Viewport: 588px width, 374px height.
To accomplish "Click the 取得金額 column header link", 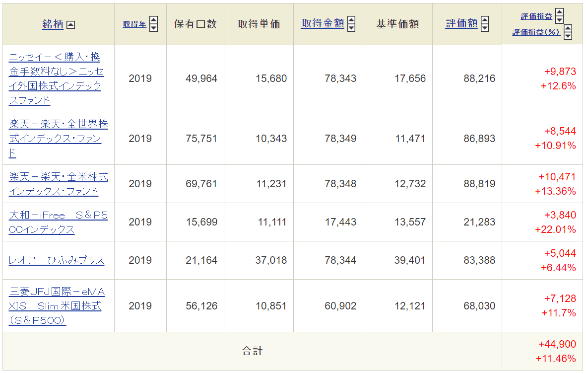I will [x=323, y=24].
